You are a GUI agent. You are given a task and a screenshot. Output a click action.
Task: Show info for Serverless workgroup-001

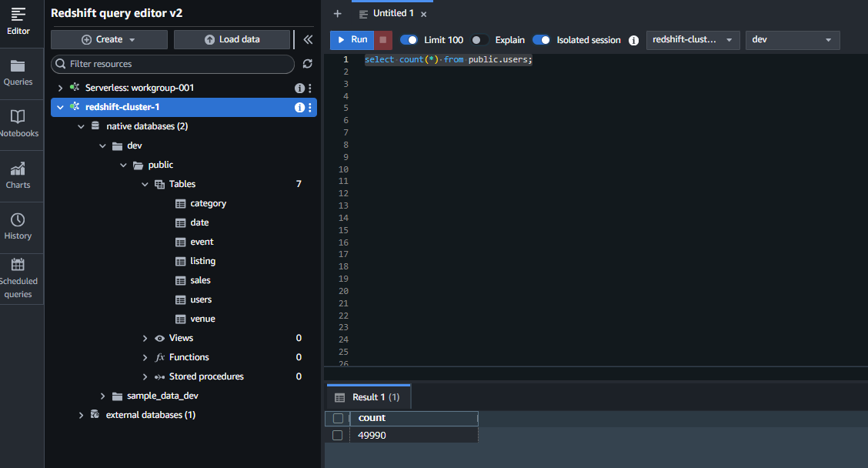tap(299, 88)
